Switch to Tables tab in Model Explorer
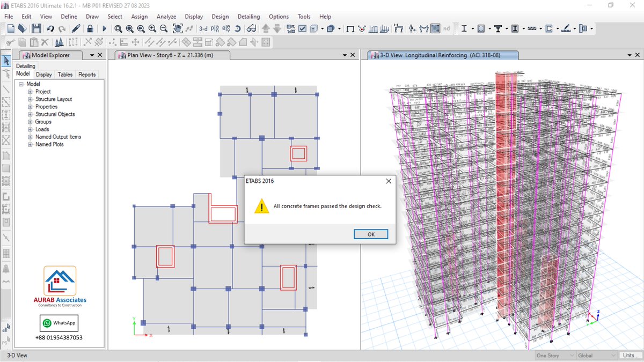 coord(65,75)
